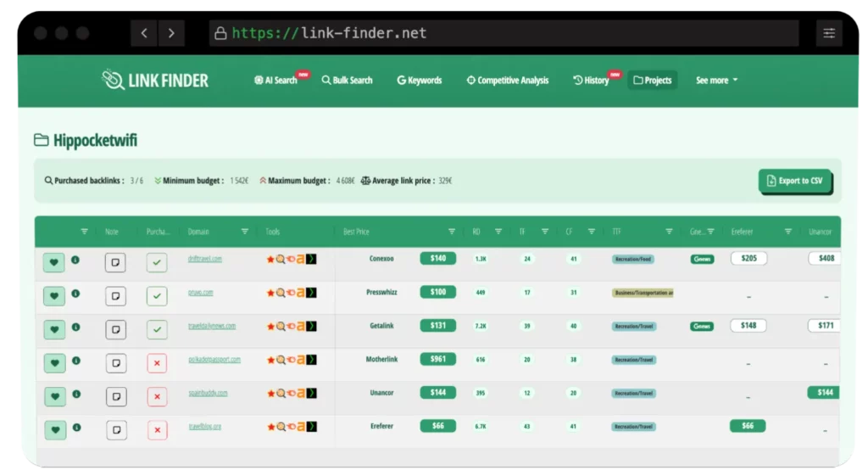Click the heart button in Unancor row
This screenshot has width=868, height=476.
coord(55,396)
